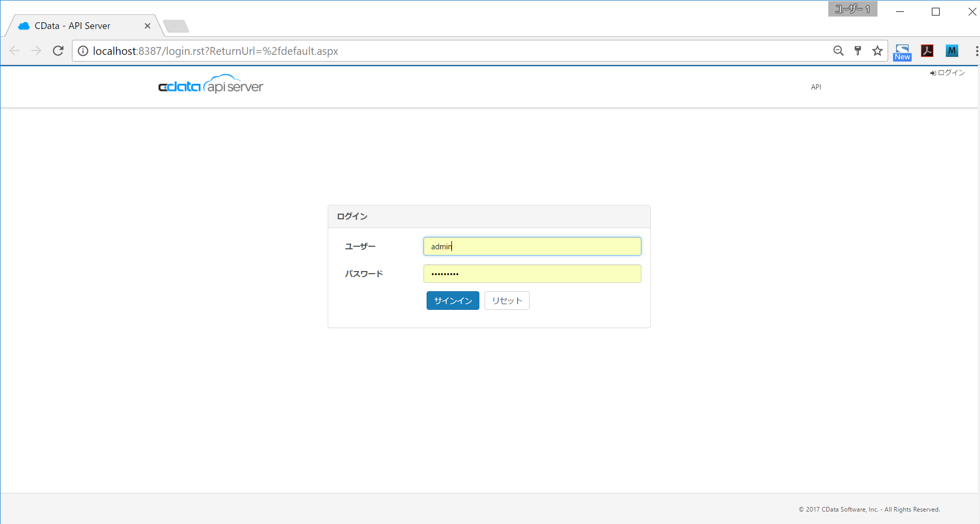
Task: Open the API menu item
Action: 816,87
